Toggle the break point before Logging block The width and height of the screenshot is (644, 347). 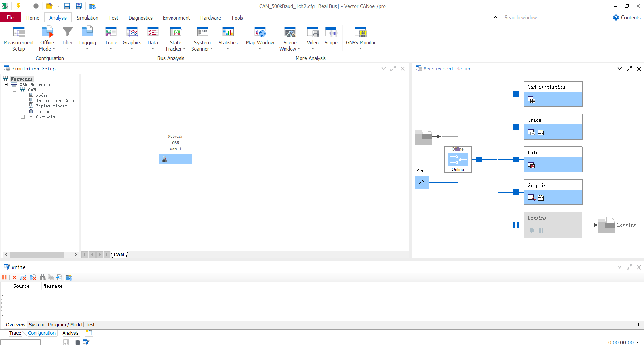pos(516,225)
